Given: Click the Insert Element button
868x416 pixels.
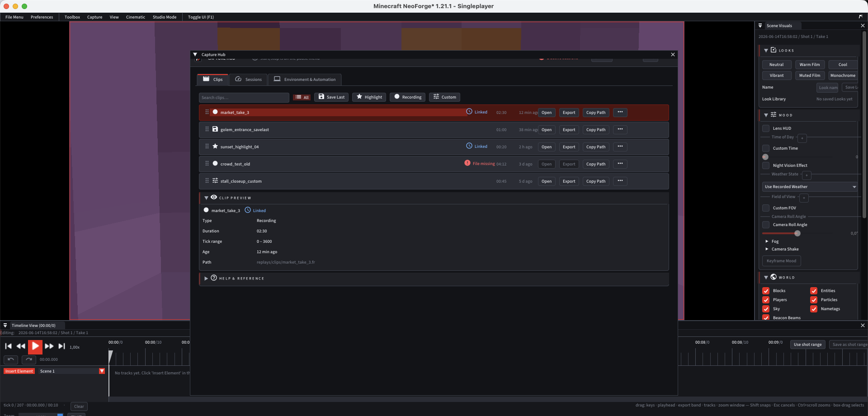Looking at the screenshot, I should tap(19, 371).
